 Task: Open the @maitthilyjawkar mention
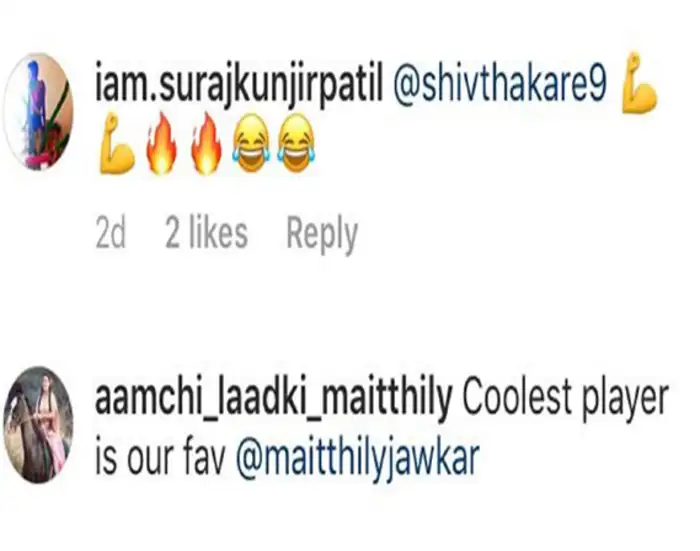[x=358, y=459]
